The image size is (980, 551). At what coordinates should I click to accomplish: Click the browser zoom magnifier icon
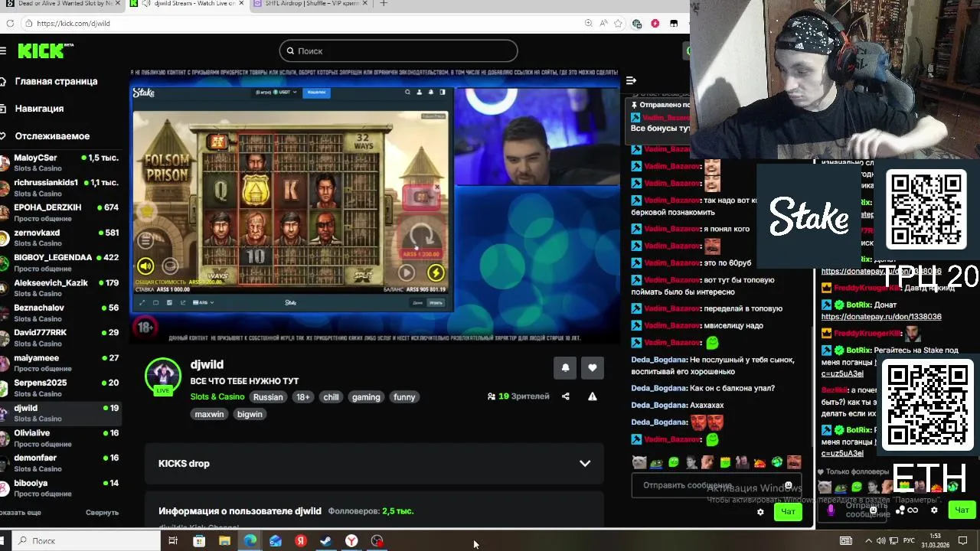pos(588,23)
